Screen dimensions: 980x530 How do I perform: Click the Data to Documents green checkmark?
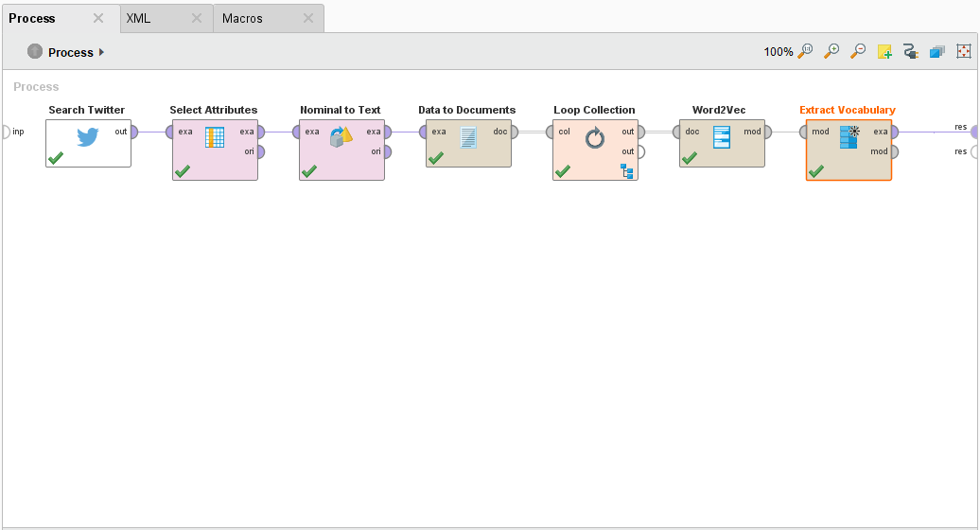tap(436, 158)
